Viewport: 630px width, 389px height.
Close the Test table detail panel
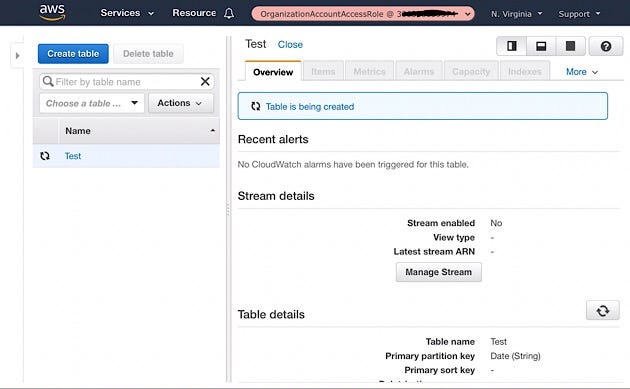tap(290, 45)
